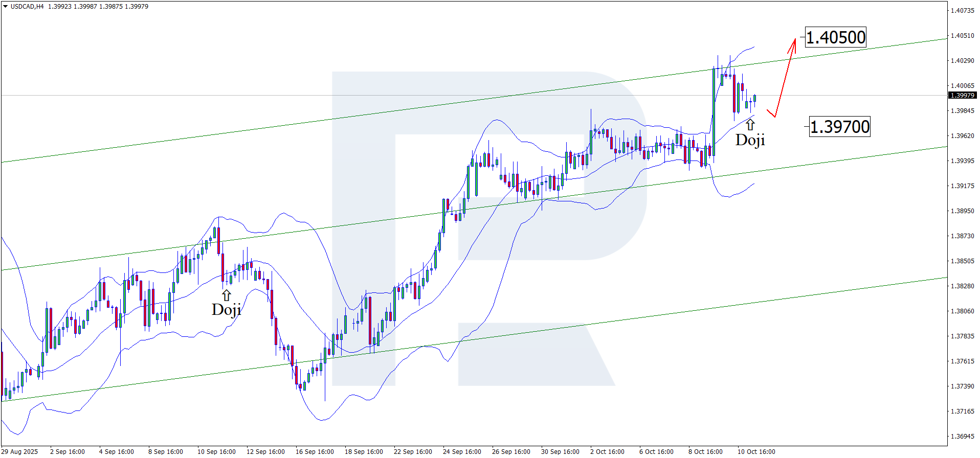Click the 10 Oct 16:00 time axis label
This screenshot has width=980, height=458.
[756, 451]
